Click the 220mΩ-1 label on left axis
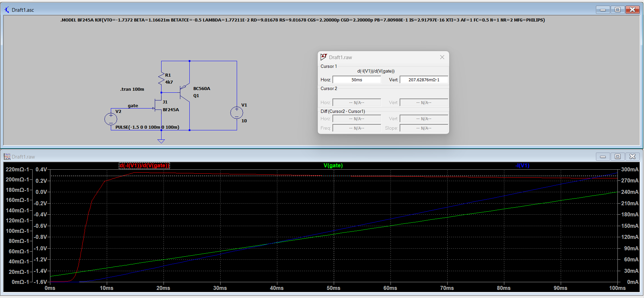Screen dimensions: 644x298 pyautogui.click(x=17, y=169)
